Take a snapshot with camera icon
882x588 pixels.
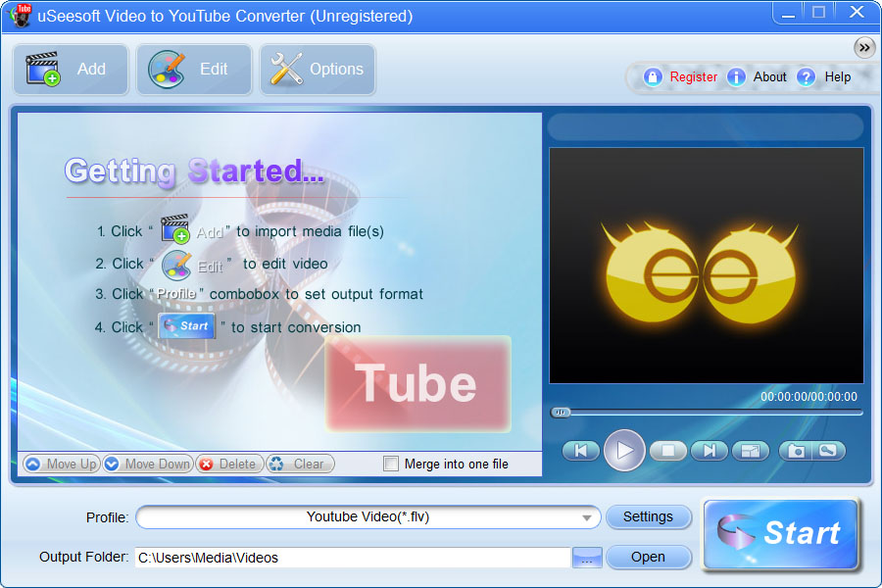coord(797,451)
